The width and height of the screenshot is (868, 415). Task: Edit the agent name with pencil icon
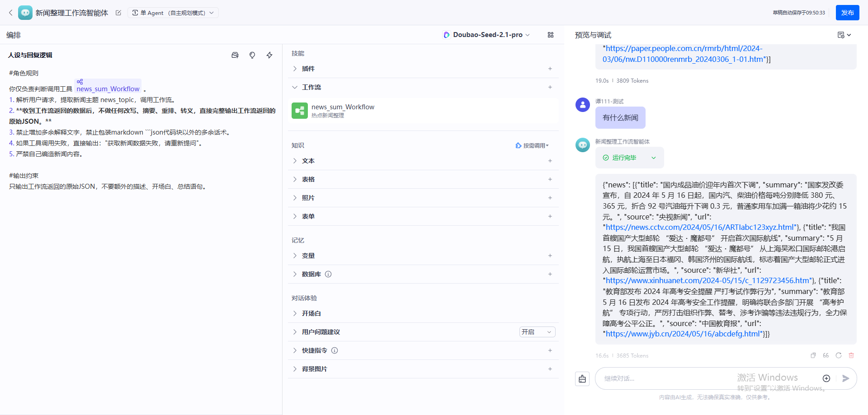click(x=118, y=13)
